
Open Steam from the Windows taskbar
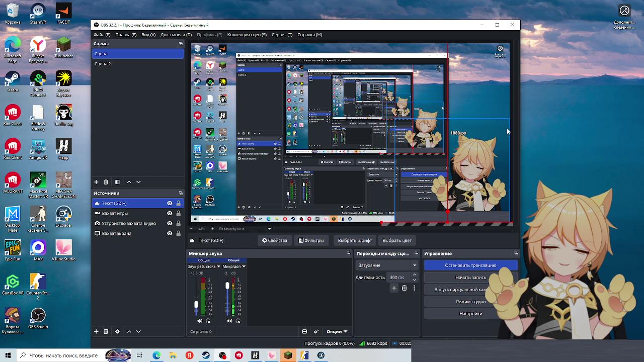pos(206,355)
